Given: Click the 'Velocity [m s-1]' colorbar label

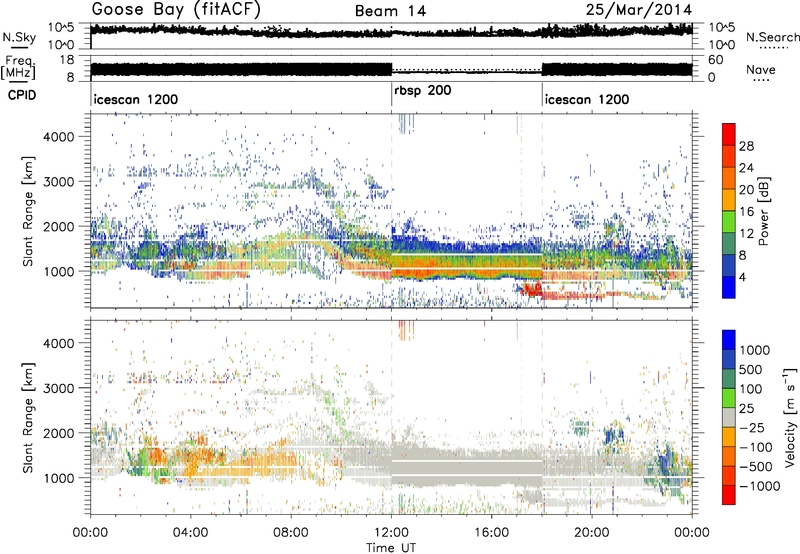Looking at the screenshot, I should pyautogui.click(x=790, y=417).
